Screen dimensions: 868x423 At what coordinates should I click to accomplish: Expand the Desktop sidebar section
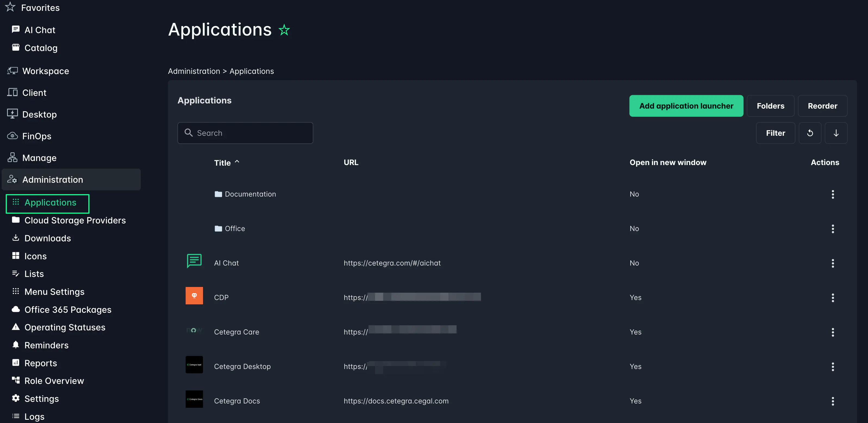point(39,114)
